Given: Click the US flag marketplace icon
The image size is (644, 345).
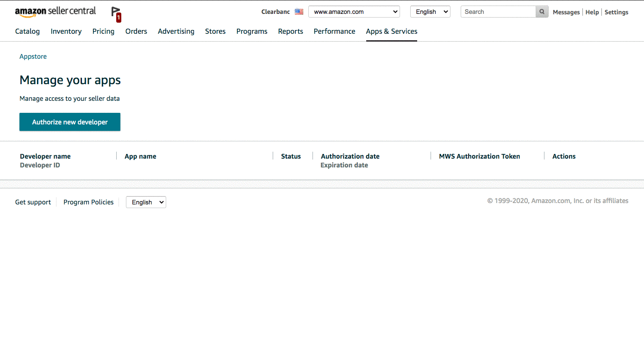Looking at the screenshot, I should pyautogui.click(x=299, y=12).
